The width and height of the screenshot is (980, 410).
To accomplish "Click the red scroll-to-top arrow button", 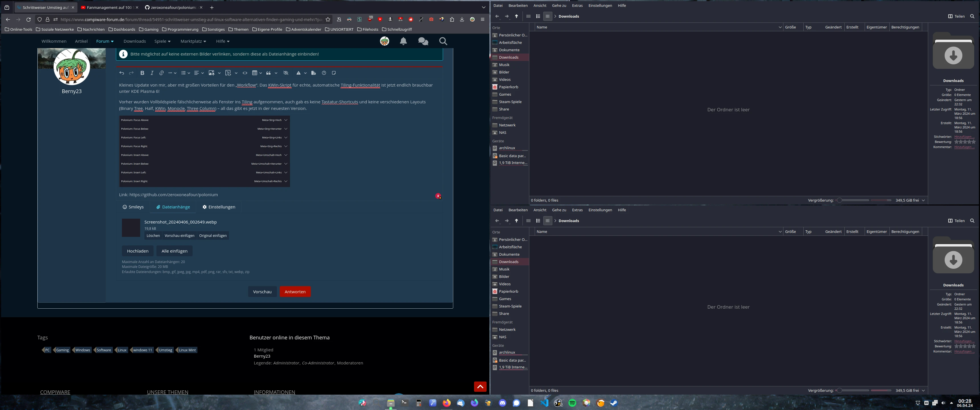I will pos(480,387).
